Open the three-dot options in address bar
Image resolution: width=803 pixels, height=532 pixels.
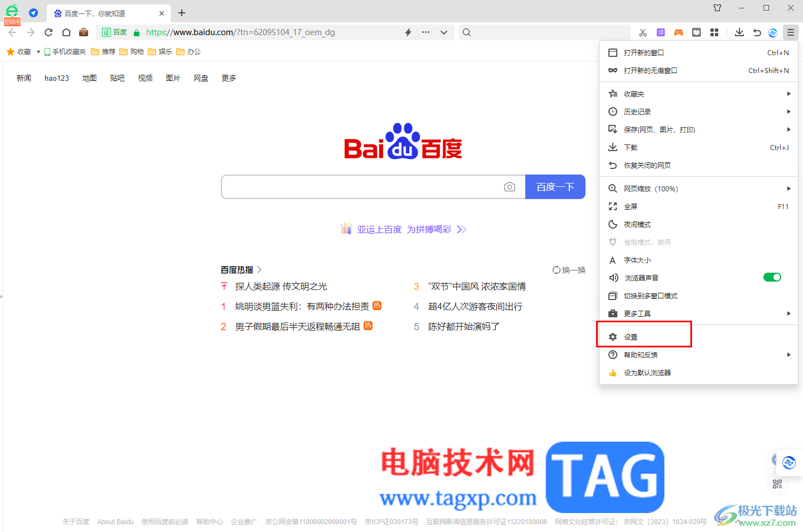[x=426, y=32]
